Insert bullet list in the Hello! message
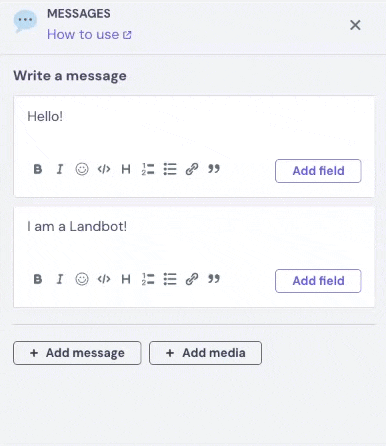 tap(170, 169)
